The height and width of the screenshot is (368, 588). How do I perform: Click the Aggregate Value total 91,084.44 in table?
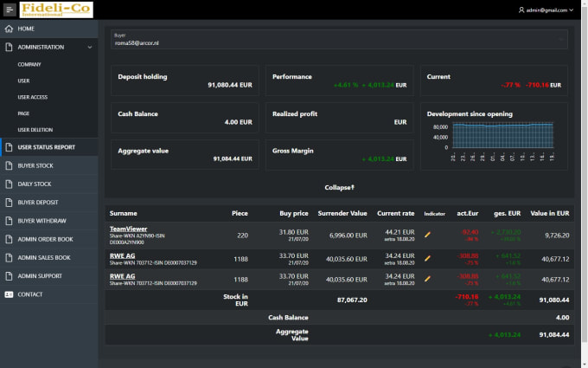[554, 334]
